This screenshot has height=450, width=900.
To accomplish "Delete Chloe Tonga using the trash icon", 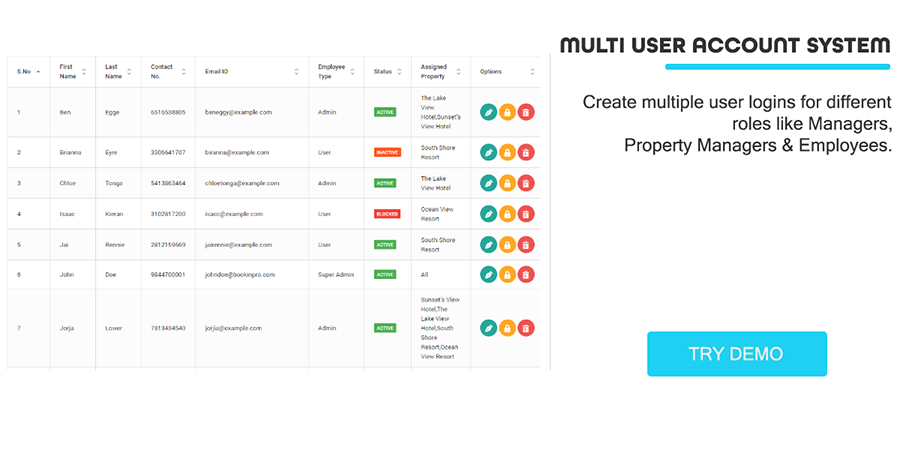I will pyautogui.click(x=526, y=183).
